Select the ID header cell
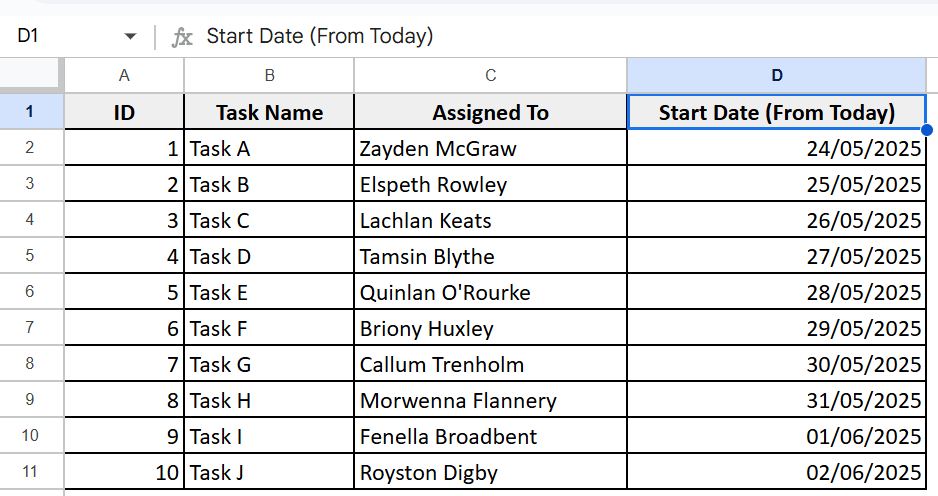Viewport: 938px width, 496px height. click(x=124, y=112)
